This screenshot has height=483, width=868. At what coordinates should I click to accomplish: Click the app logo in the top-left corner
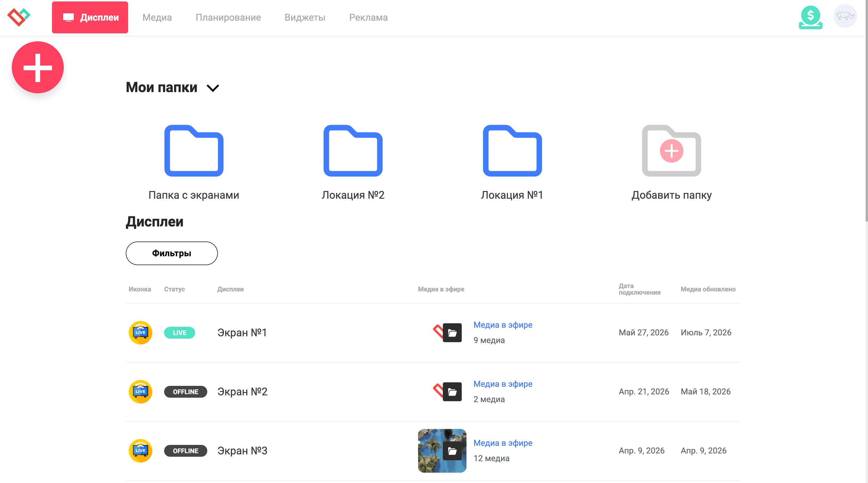[19, 17]
